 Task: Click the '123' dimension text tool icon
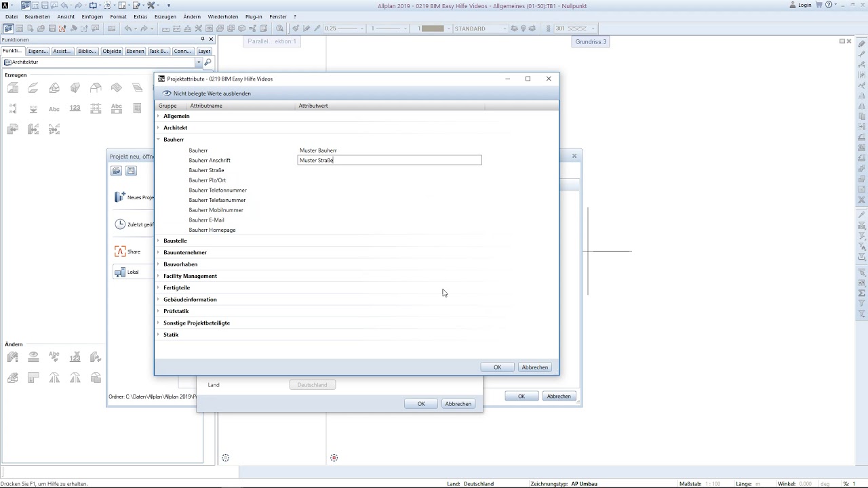point(75,108)
